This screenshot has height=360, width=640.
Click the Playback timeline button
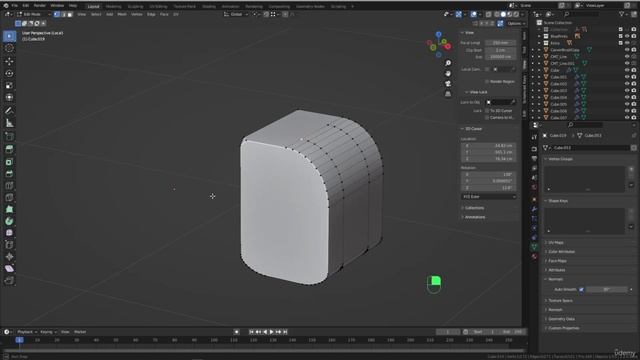(x=27, y=332)
